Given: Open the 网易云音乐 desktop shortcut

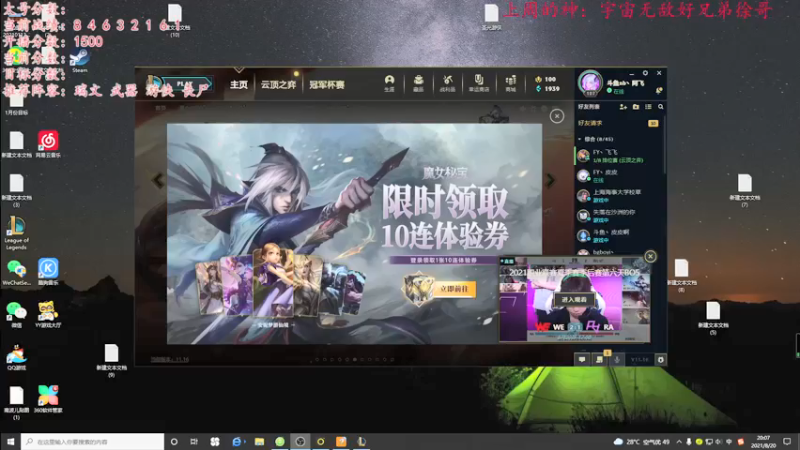Looking at the screenshot, I should [48, 144].
